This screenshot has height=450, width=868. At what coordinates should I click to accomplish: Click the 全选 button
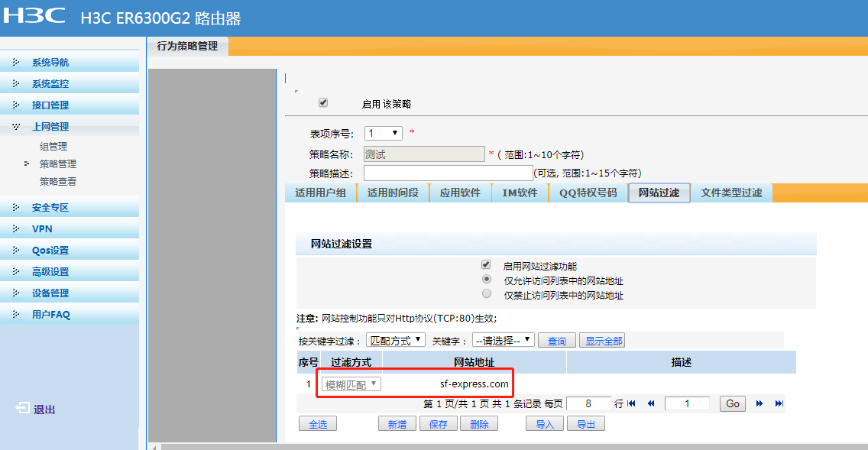(318, 424)
